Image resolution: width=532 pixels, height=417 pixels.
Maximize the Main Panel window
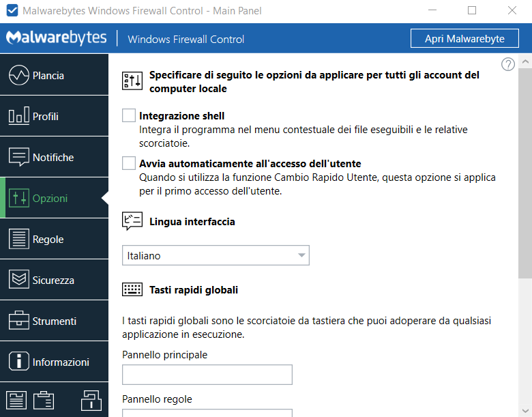[472, 10]
